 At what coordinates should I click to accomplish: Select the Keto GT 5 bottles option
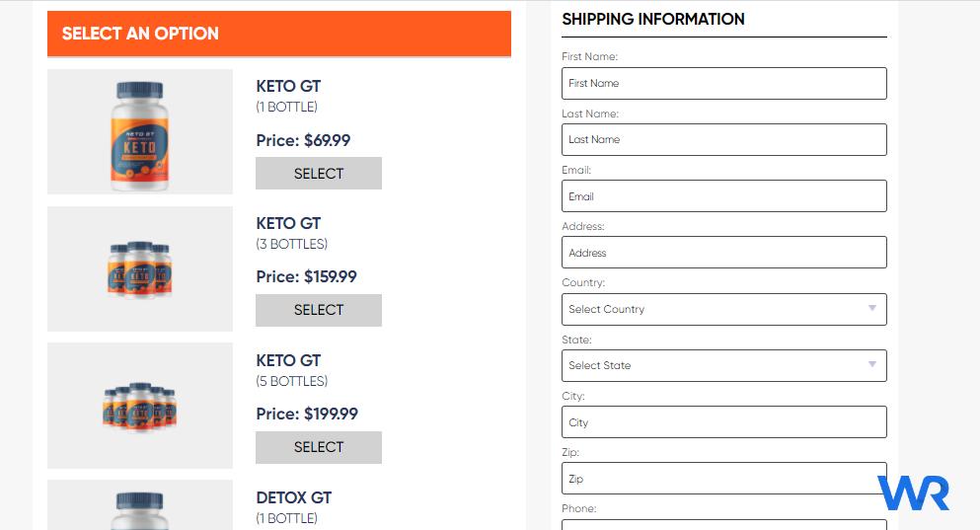[318, 447]
